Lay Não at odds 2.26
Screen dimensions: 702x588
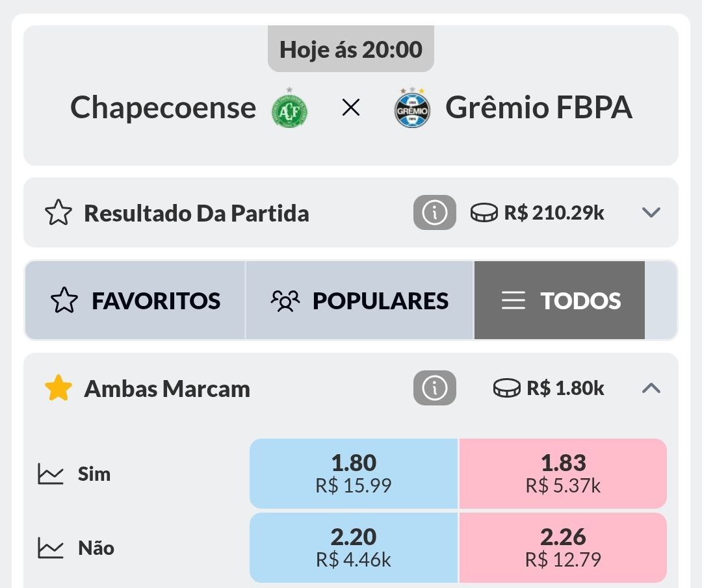563,547
